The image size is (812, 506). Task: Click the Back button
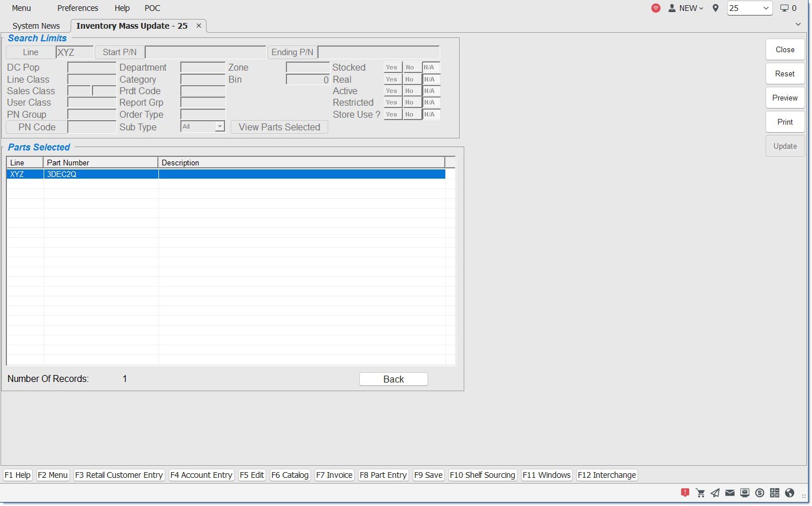point(393,379)
